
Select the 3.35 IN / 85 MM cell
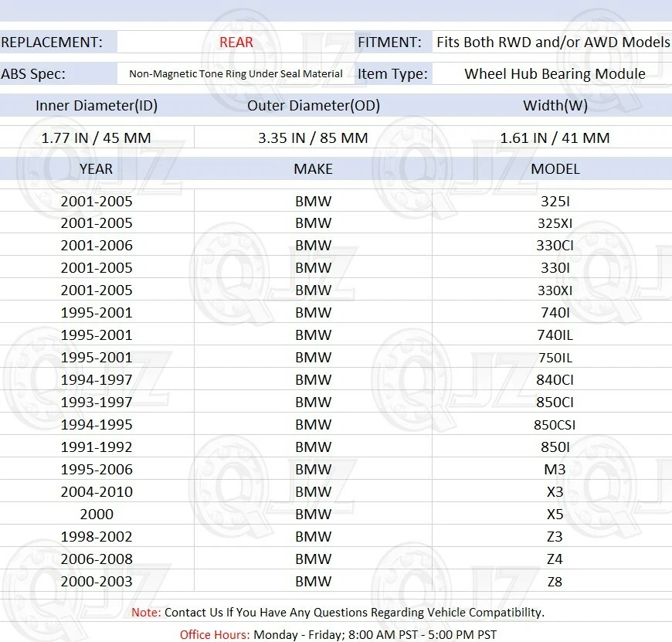click(x=314, y=138)
